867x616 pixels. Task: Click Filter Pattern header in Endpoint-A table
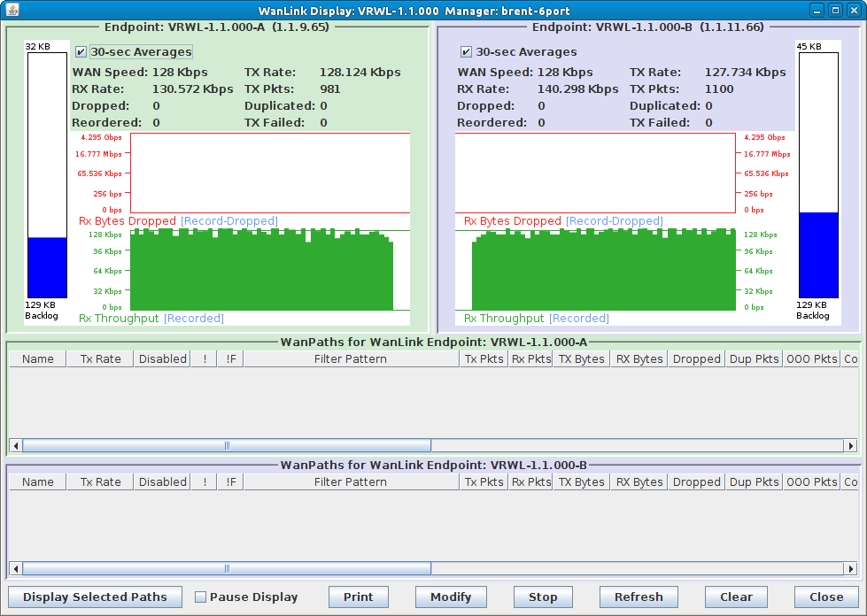click(351, 359)
